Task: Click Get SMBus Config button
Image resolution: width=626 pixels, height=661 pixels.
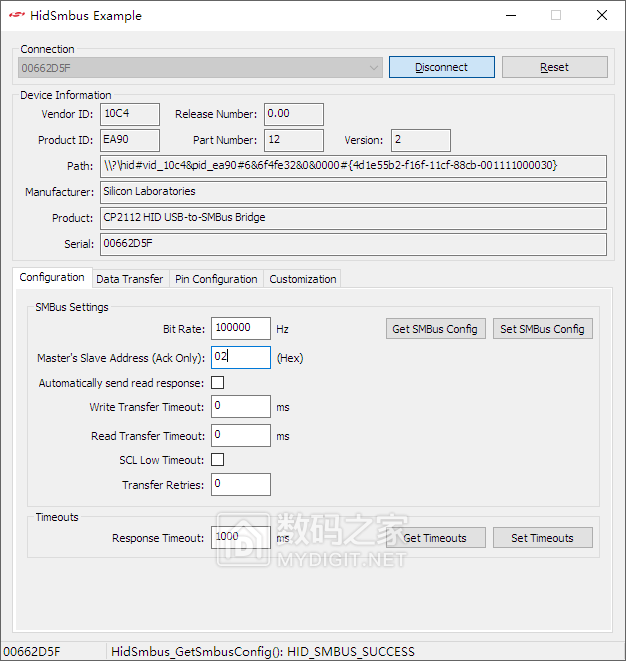Action: [x=435, y=329]
